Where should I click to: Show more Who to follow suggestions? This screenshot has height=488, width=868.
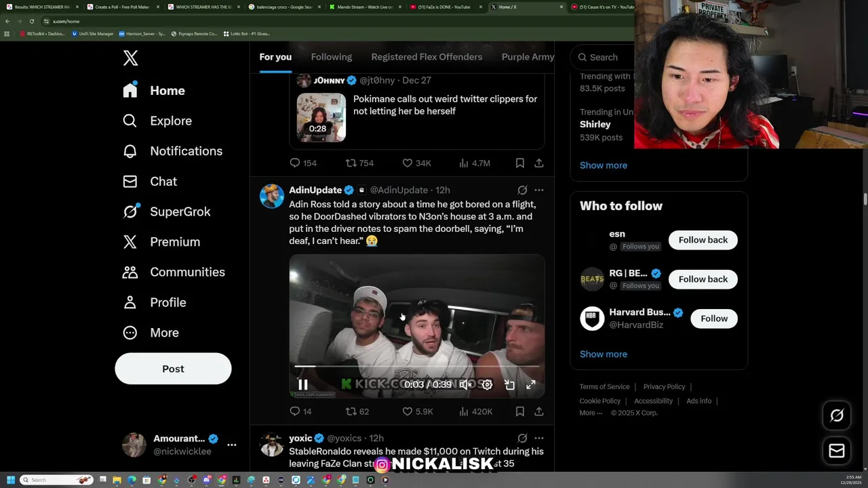pos(604,354)
